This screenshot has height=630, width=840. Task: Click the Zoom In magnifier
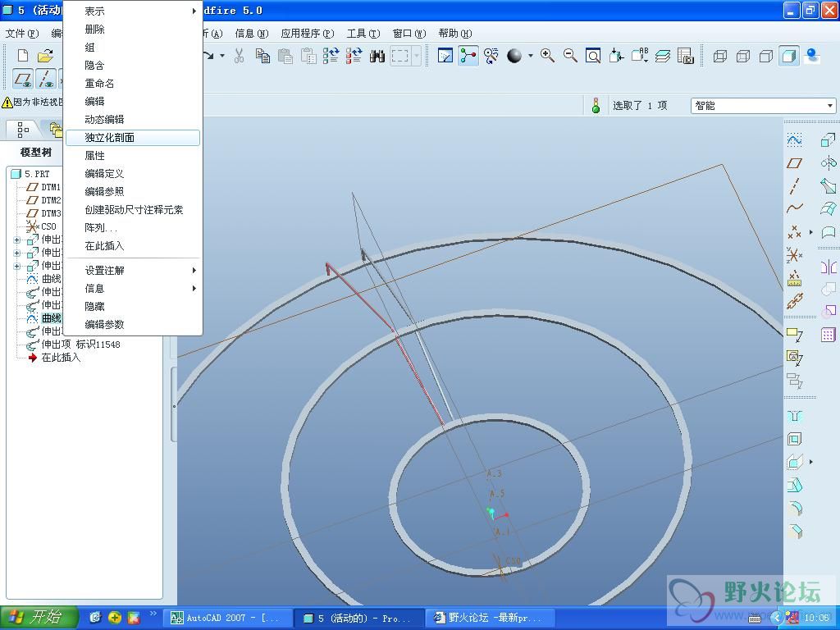coord(547,56)
